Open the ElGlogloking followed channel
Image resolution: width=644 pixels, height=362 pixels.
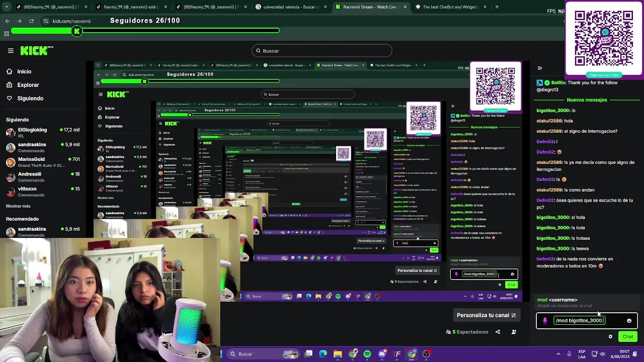point(43,132)
